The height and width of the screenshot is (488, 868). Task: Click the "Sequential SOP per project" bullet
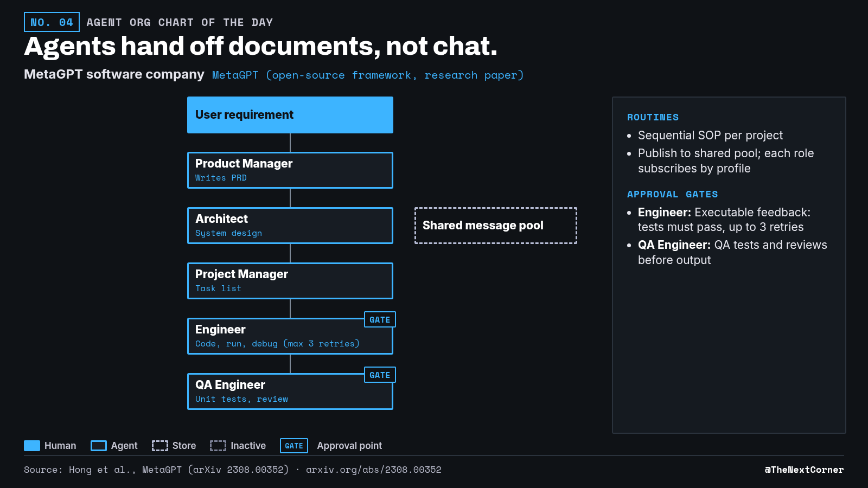coord(710,135)
